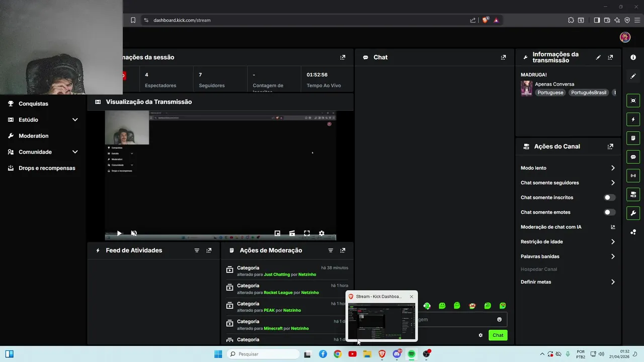Enter fullscreen on stream preview

tap(307, 233)
